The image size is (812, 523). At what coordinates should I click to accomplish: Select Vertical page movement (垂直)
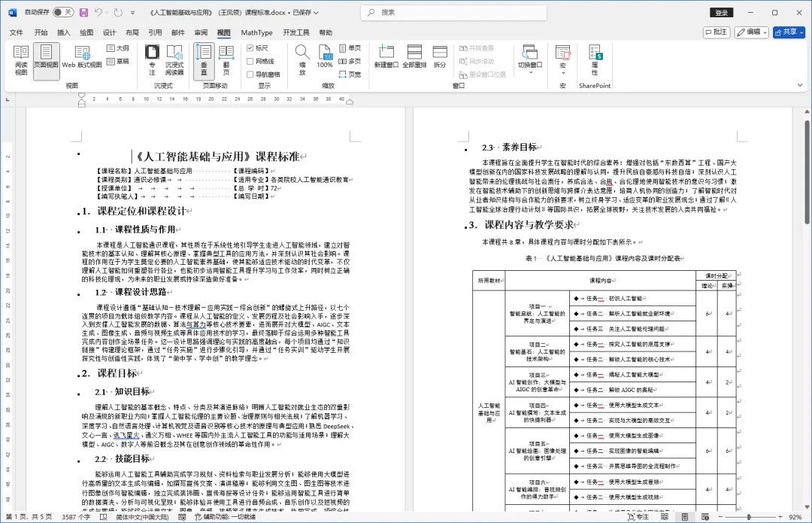click(204, 61)
